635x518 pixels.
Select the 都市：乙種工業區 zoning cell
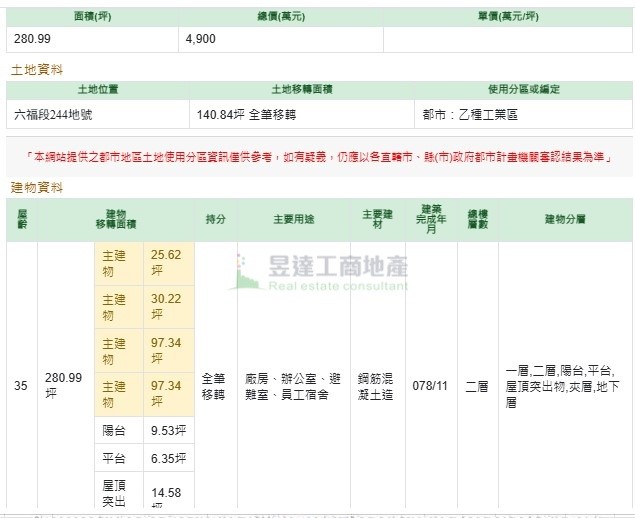pyautogui.click(x=468, y=114)
